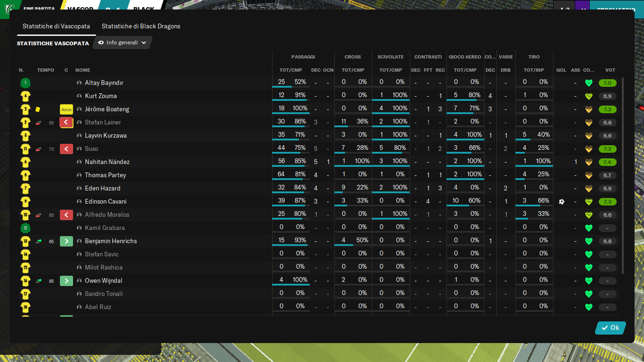Click Stefan Savic's green condition heart

(x=589, y=254)
